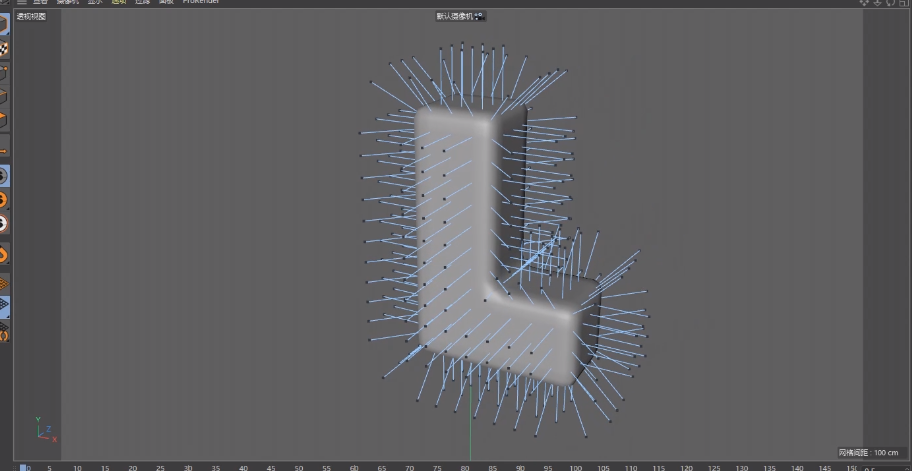The image size is (912, 471).
Task: Open the viewport hamburger menu icon
Action: tap(22, 2)
